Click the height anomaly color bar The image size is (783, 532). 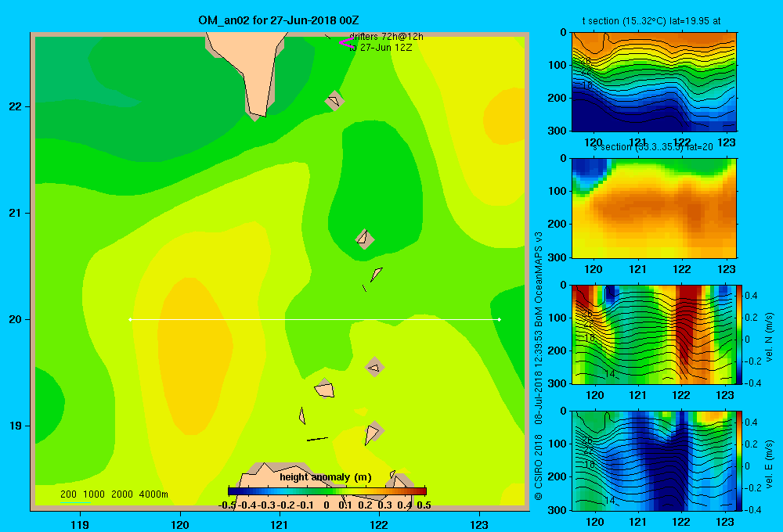pyautogui.click(x=327, y=491)
